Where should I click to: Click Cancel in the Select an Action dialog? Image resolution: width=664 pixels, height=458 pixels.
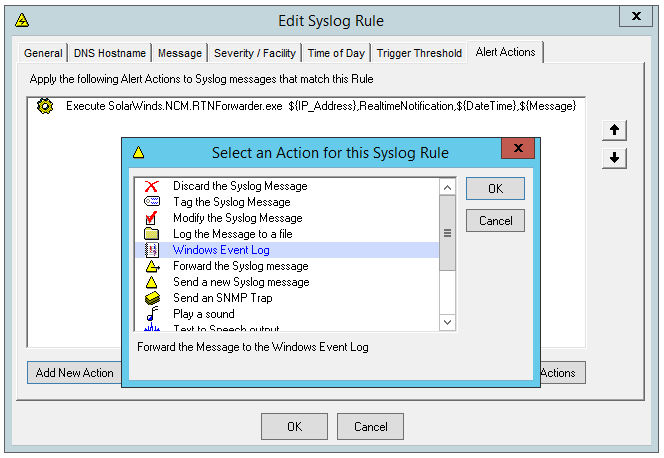point(495,221)
